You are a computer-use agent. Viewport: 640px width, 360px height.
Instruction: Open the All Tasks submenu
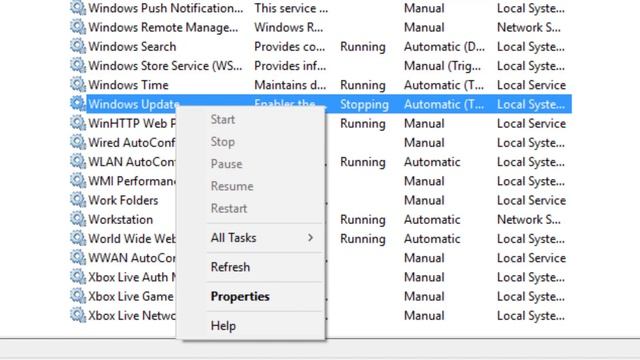pyautogui.click(x=233, y=238)
